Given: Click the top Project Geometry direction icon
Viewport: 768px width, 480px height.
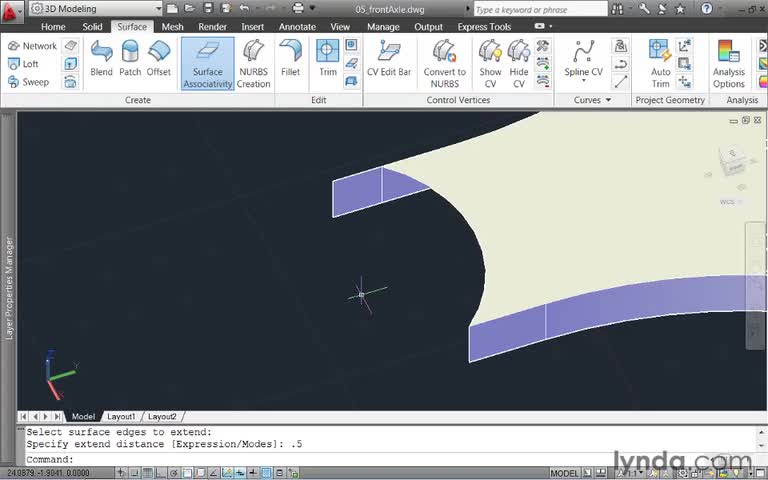Looking at the screenshot, I should pyautogui.click(x=684, y=46).
